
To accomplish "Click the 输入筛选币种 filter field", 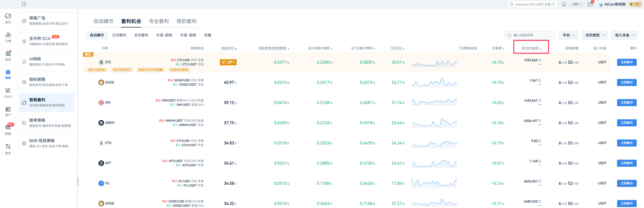I will coord(530,35).
